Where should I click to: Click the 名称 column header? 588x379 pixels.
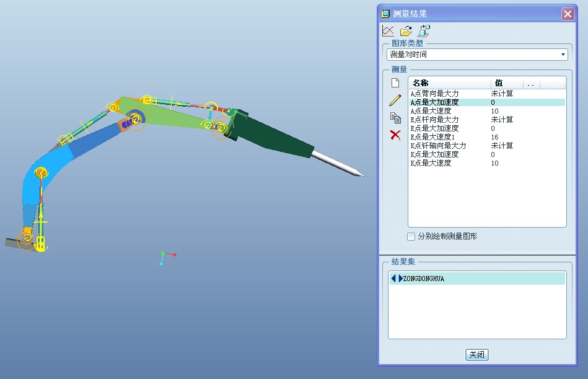click(450, 83)
